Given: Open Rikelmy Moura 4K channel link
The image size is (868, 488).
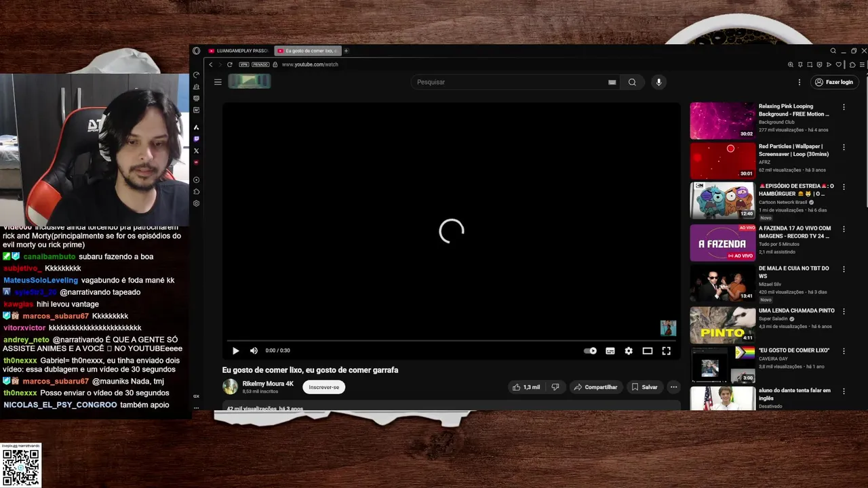Looking at the screenshot, I should 268,384.
